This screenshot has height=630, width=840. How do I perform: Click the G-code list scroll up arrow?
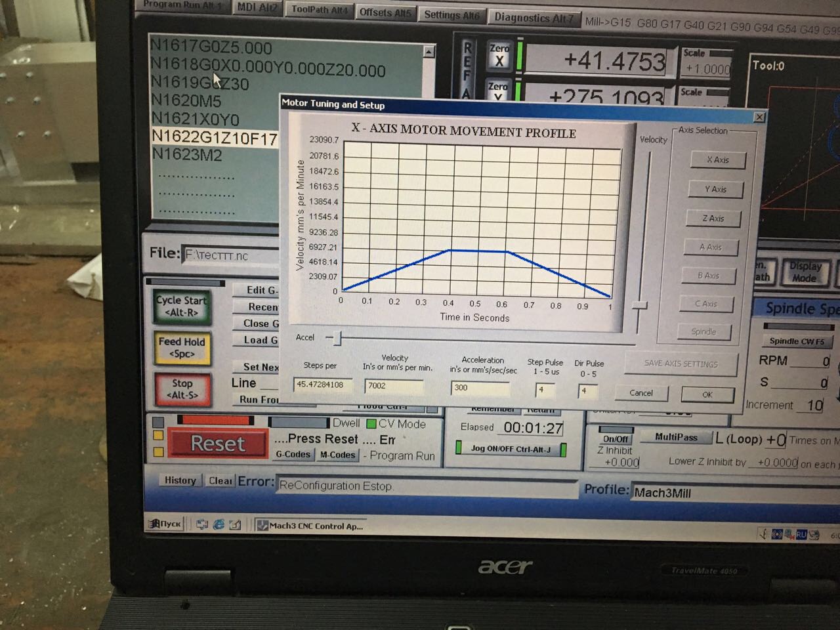point(429,51)
